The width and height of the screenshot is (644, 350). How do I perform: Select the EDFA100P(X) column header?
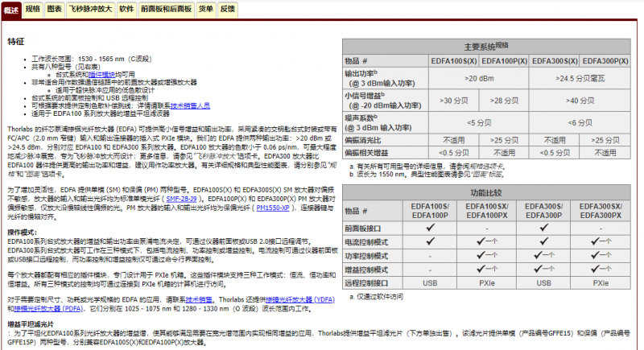505,60
